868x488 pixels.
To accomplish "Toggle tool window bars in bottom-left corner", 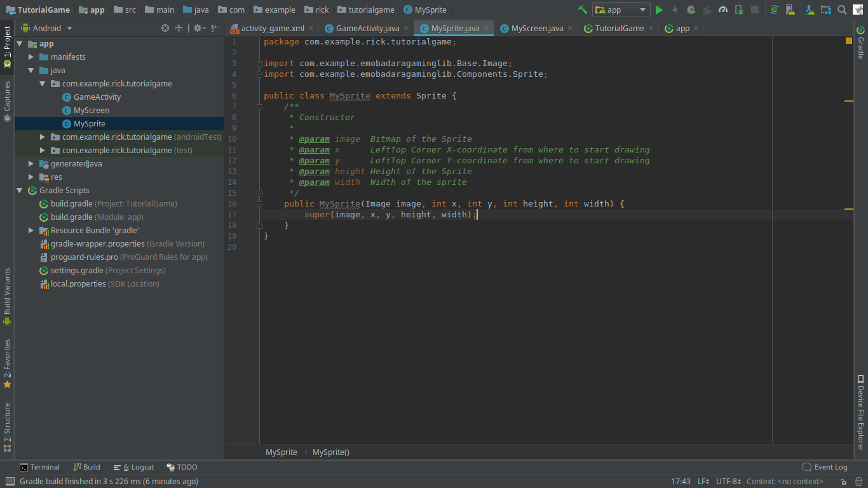I will tap(9, 482).
